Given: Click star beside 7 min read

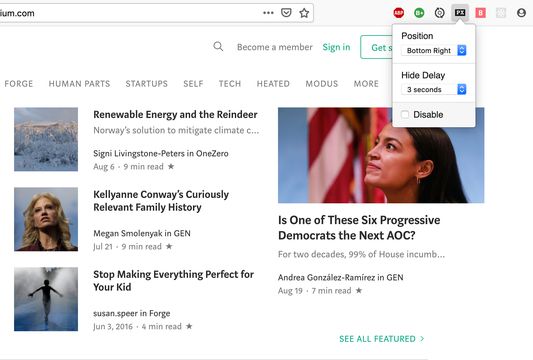Looking at the screenshot, I should [x=359, y=290].
